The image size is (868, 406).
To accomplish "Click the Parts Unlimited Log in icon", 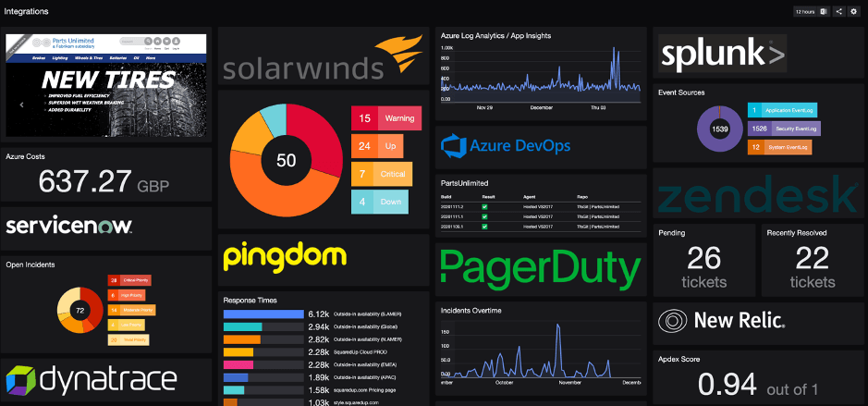I will [176, 41].
